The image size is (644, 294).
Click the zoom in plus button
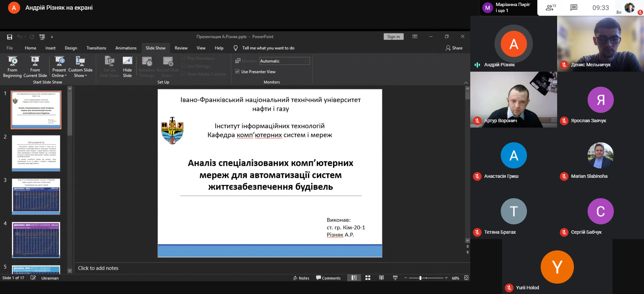(446, 278)
